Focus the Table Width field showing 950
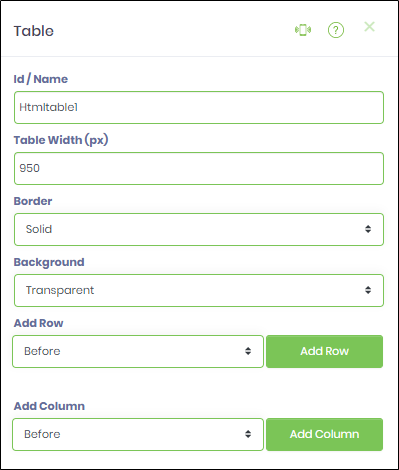 pyautogui.click(x=199, y=168)
